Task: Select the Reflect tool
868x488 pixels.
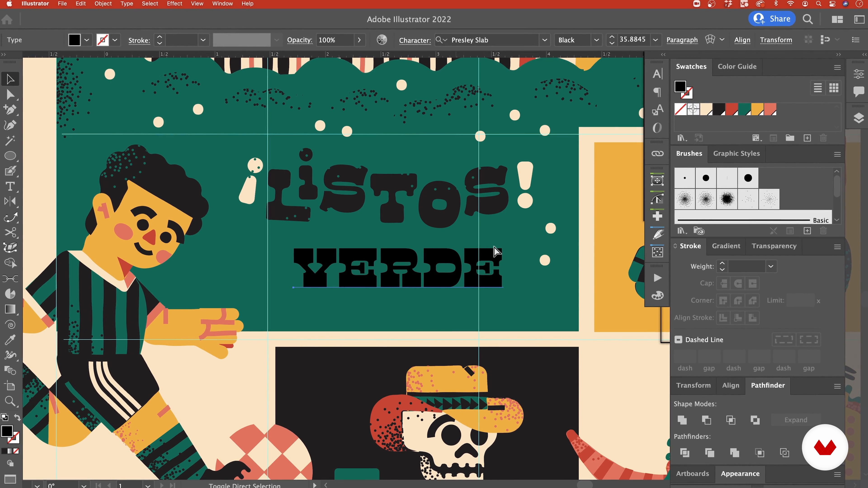Action: point(10,202)
